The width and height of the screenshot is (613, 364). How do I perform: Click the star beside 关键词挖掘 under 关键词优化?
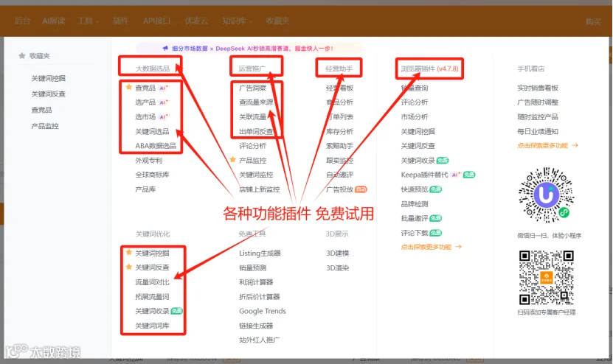coord(128,252)
